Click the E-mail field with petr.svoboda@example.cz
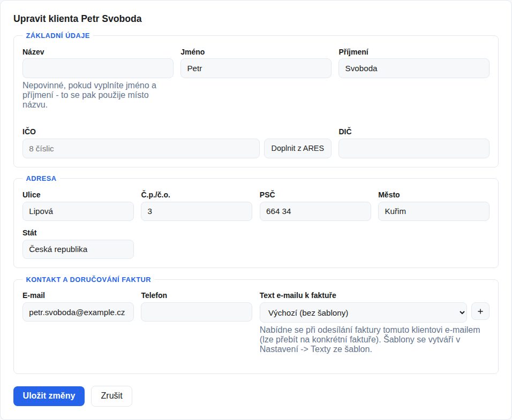 pyautogui.click(x=78, y=312)
